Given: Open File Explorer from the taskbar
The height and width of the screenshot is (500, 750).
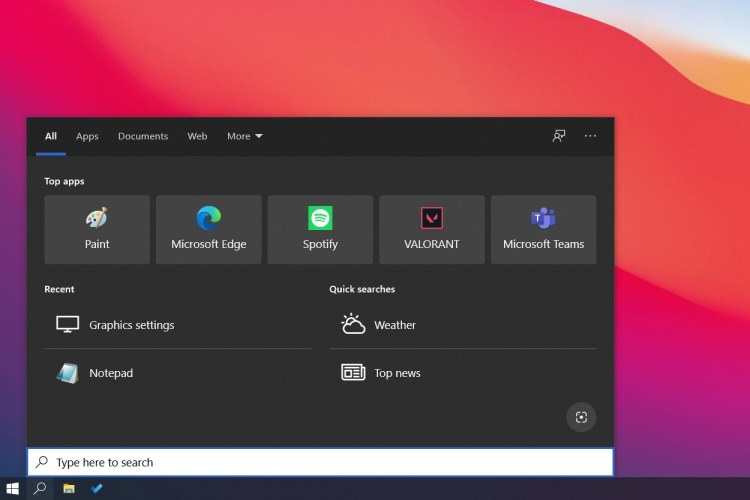Looking at the screenshot, I should (69, 488).
